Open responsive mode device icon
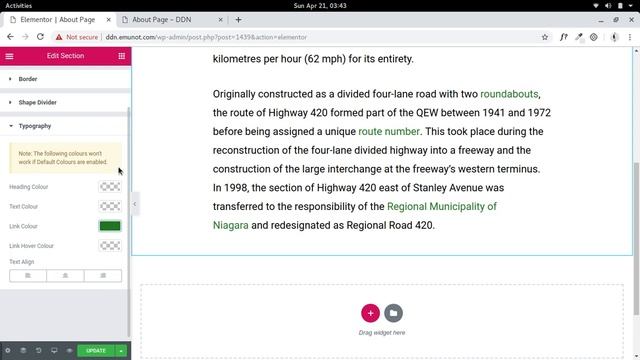Image resolution: width=640 pixels, height=360 pixels. [x=54, y=351]
